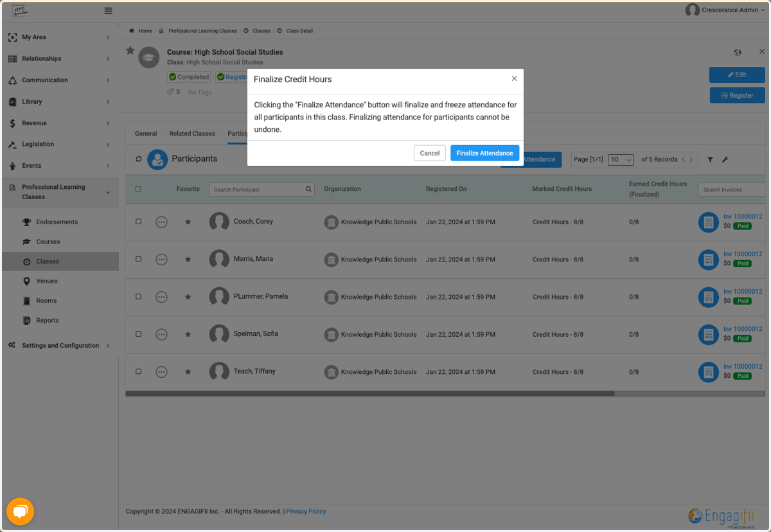This screenshot has height=532, width=771.
Task: Toggle favorite star for PLummer, Pamela
Action: (x=188, y=297)
